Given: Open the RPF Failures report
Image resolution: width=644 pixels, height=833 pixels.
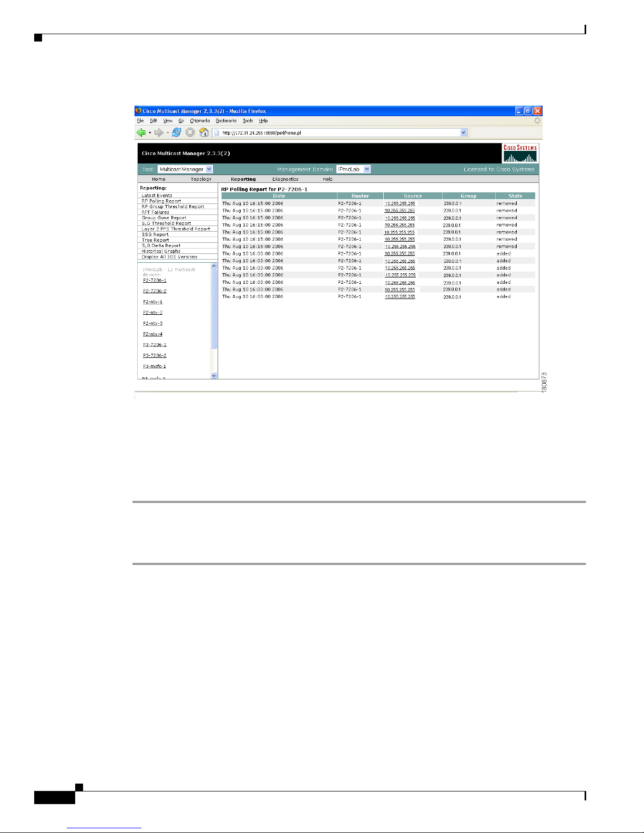Looking at the screenshot, I should (x=155, y=212).
